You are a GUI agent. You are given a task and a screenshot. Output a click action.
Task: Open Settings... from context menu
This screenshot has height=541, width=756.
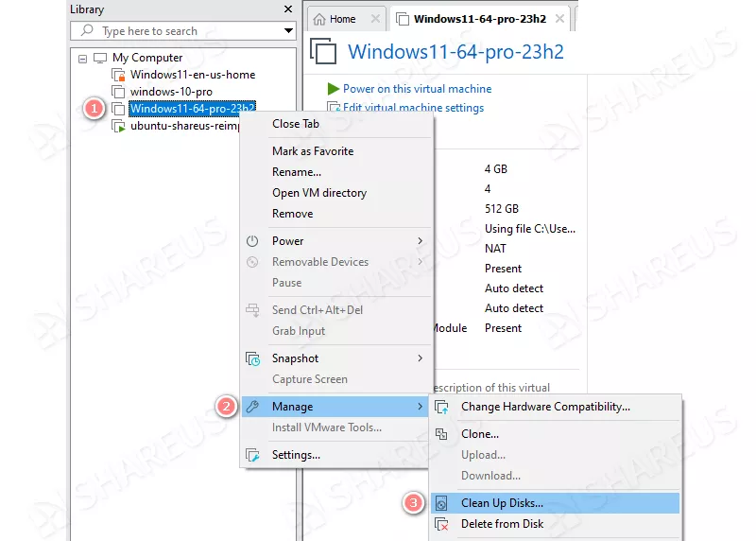tap(335, 455)
